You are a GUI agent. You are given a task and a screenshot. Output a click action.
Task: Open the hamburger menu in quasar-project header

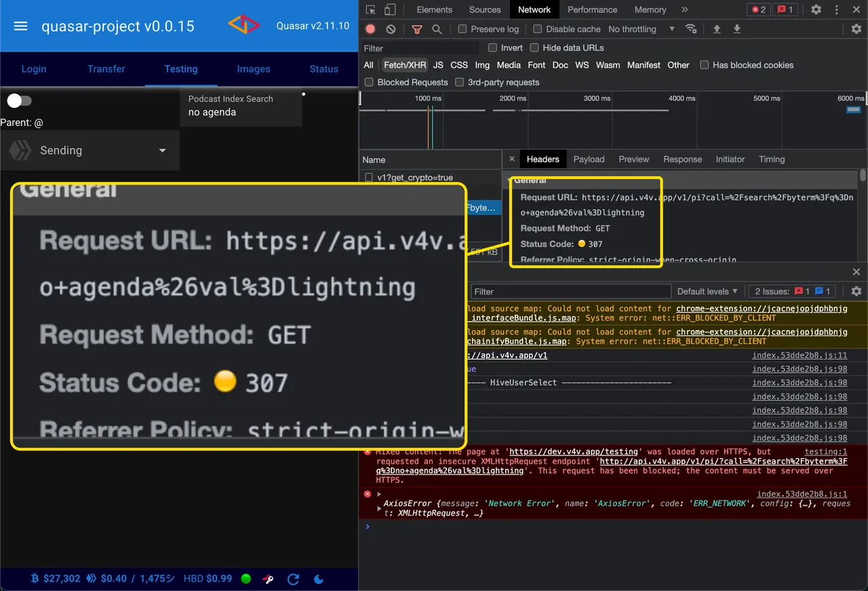click(x=20, y=26)
